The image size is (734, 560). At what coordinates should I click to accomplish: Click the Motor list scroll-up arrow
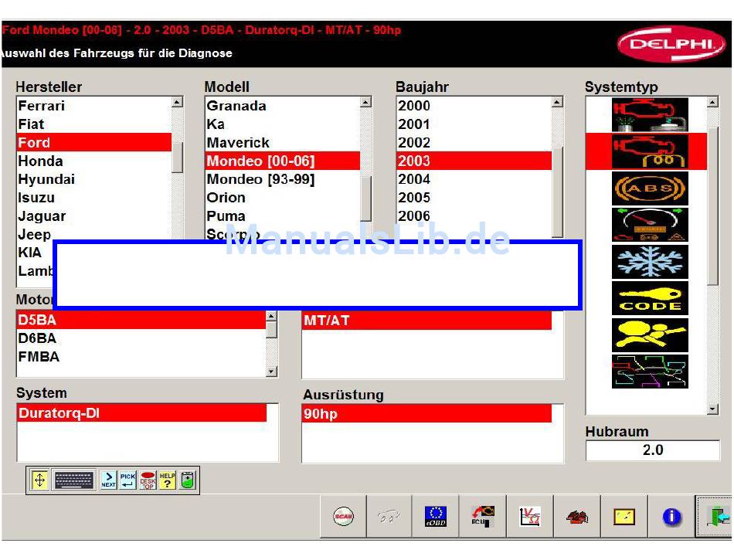point(271,316)
